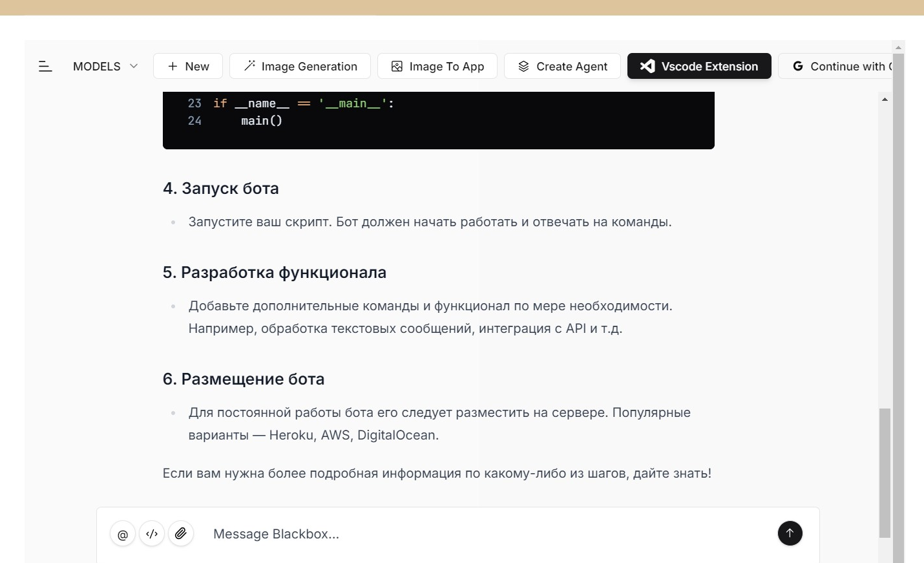Insert code with the code brackets icon
The height and width of the screenshot is (563, 924).
(x=152, y=534)
